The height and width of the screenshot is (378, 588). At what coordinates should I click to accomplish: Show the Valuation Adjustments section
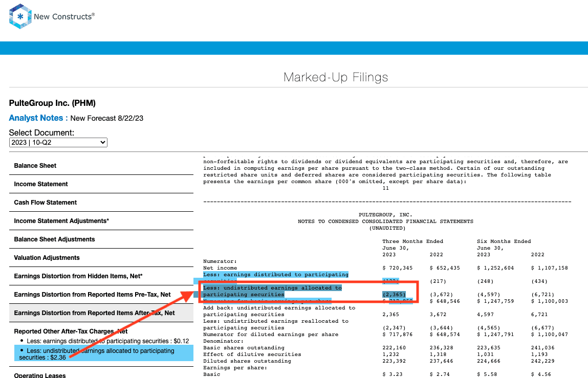click(101, 258)
